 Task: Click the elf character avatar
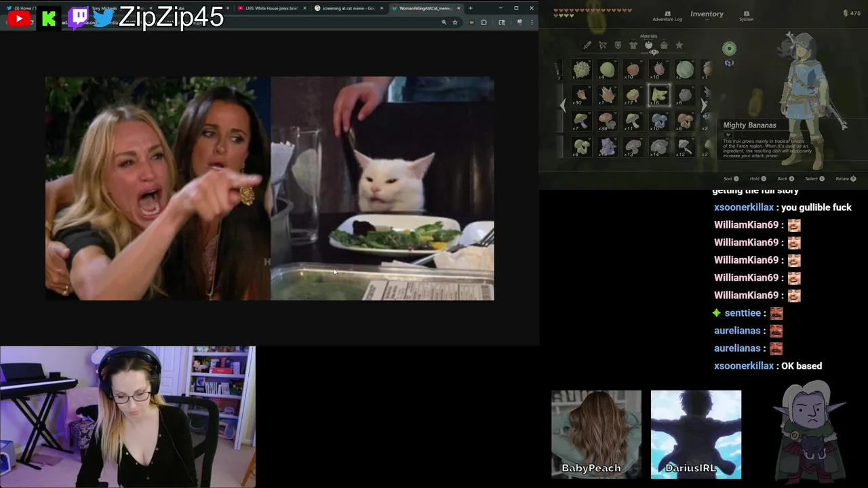[810, 432]
